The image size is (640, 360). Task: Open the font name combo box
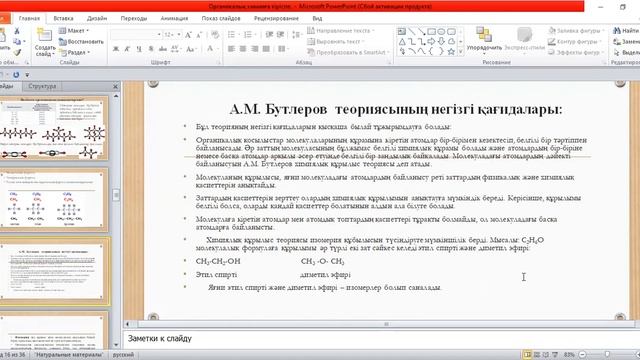(136, 35)
